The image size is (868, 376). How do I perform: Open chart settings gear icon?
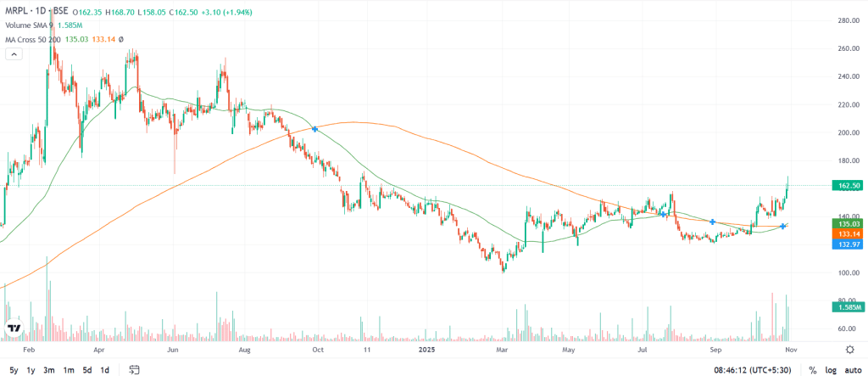[850, 349]
